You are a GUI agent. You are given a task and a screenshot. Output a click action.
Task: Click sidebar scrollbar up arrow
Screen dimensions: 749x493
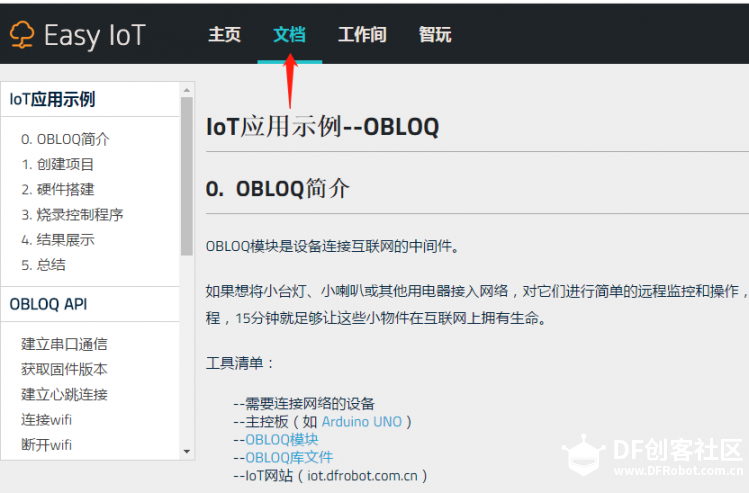pyautogui.click(x=187, y=90)
